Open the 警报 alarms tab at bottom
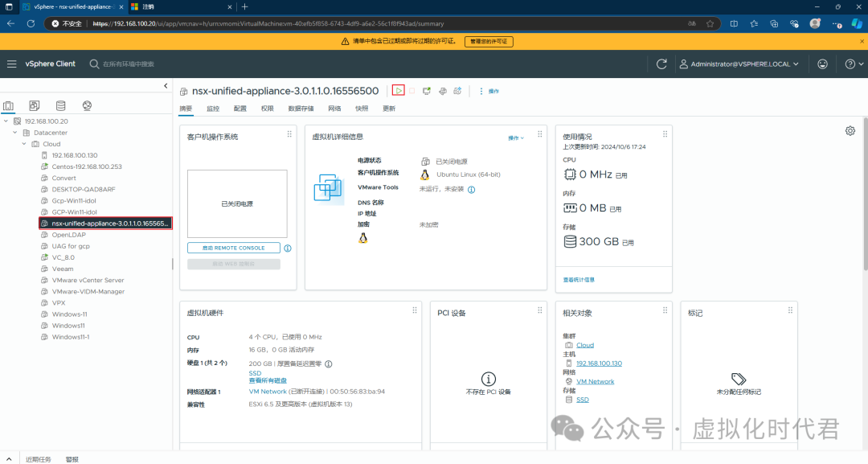The image size is (868, 464). pos(72,459)
